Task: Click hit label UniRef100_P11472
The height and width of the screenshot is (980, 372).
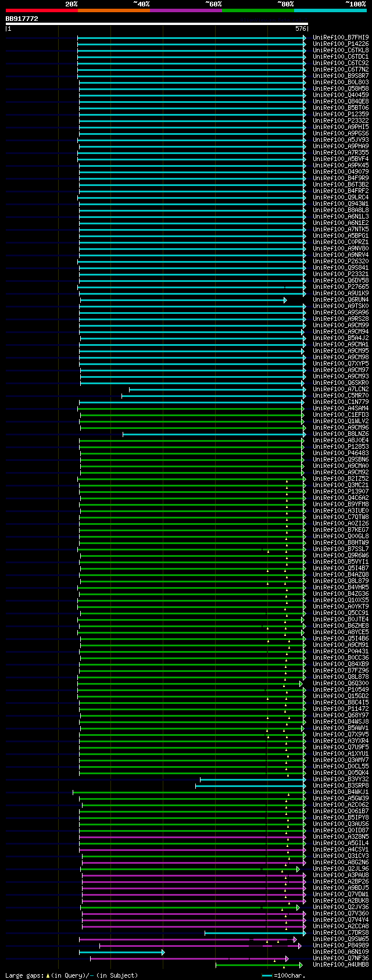Action: pyautogui.click(x=341, y=709)
